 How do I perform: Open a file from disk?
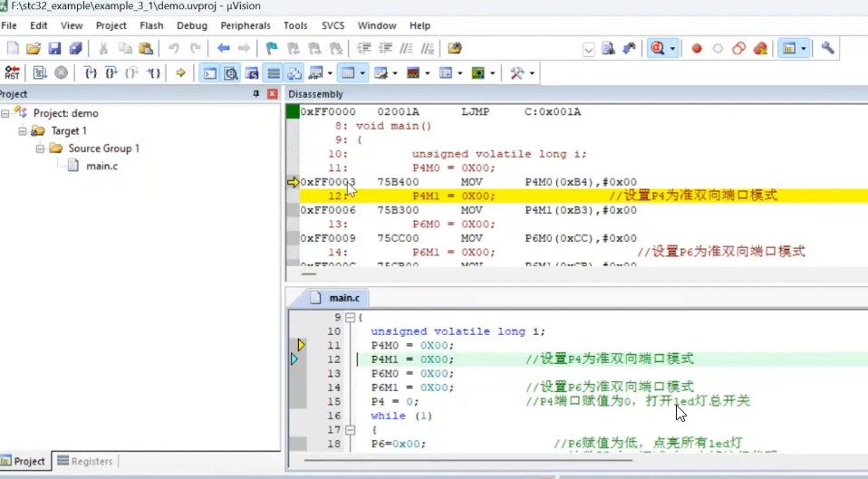[34, 48]
